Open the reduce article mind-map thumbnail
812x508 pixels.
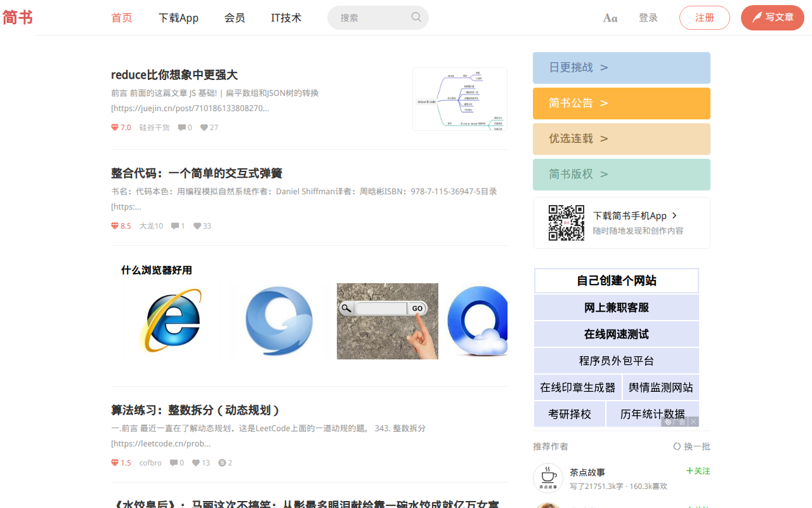click(460, 99)
